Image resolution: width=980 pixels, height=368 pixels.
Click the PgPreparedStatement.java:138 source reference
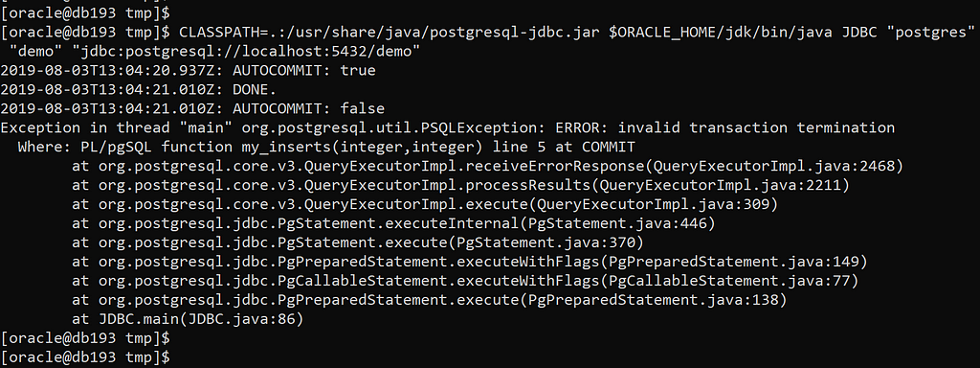click(x=653, y=300)
